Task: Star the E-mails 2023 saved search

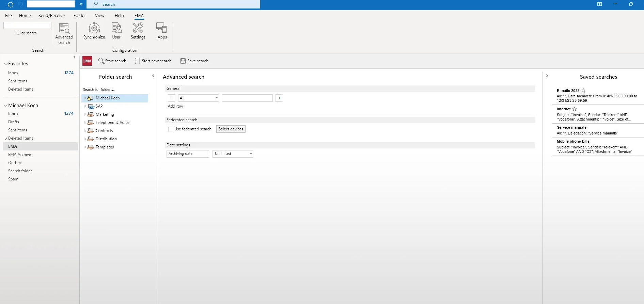Action: point(583,91)
